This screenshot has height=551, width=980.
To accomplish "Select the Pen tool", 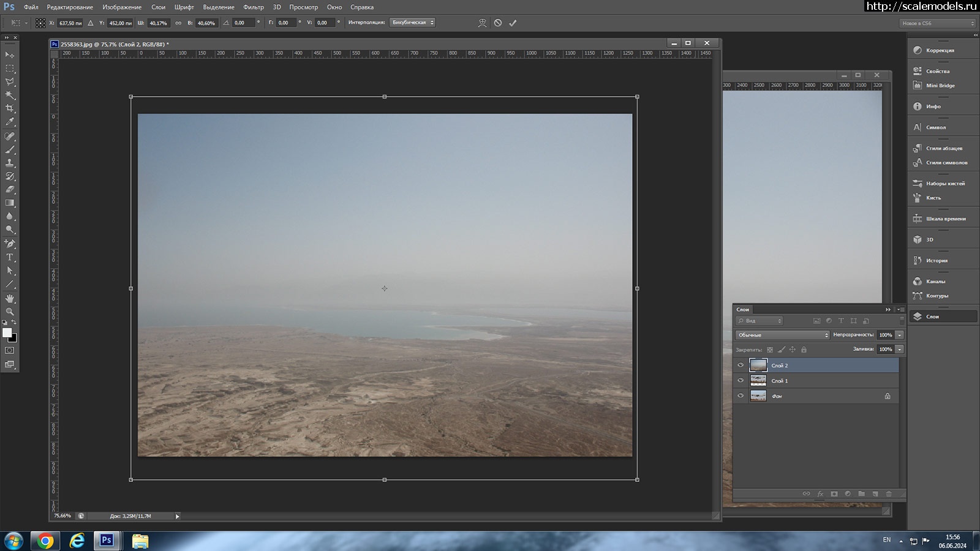I will tap(10, 244).
